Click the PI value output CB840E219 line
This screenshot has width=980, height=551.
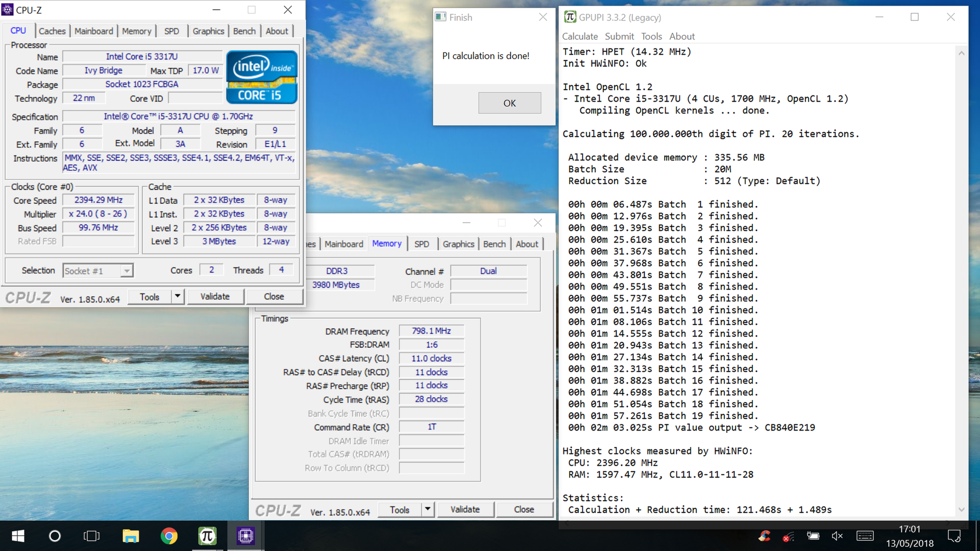point(692,428)
